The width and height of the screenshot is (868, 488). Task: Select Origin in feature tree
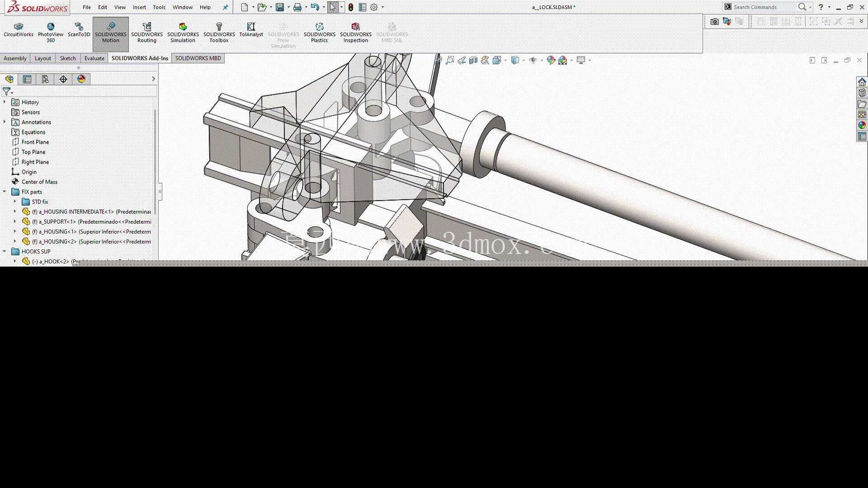click(x=29, y=172)
